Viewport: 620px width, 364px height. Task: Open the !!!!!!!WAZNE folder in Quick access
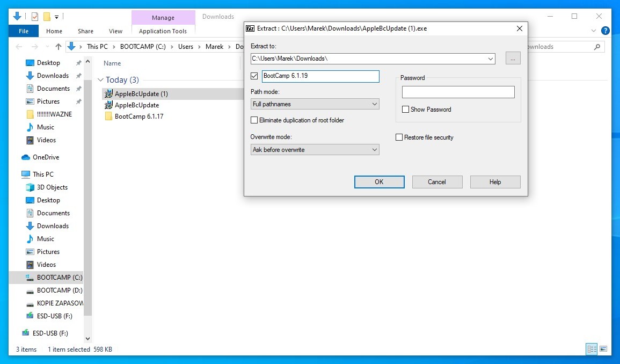(49, 114)
